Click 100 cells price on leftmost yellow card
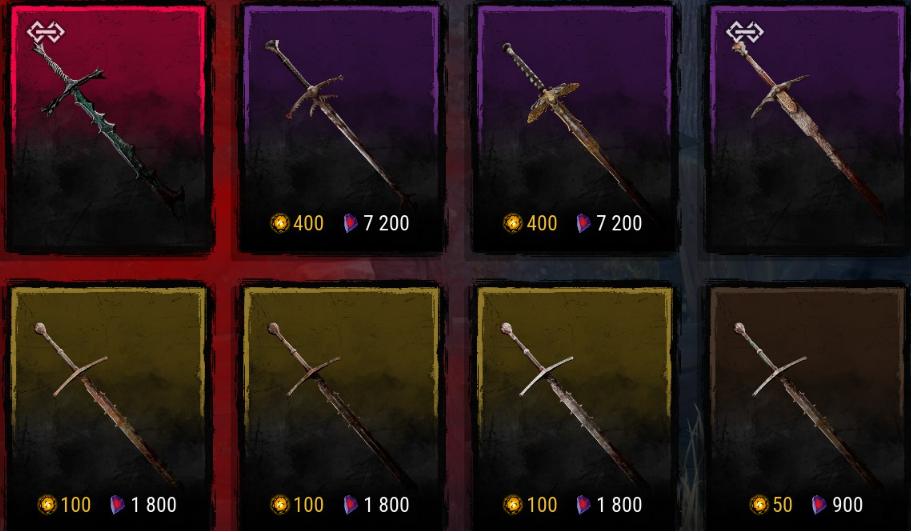 (76, 504)
